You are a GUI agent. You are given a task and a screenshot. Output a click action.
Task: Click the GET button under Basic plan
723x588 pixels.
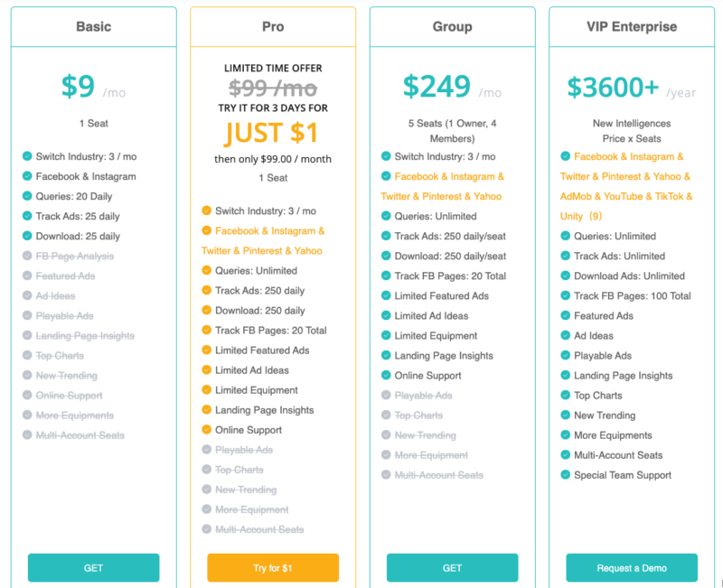[x=93, y=568]
